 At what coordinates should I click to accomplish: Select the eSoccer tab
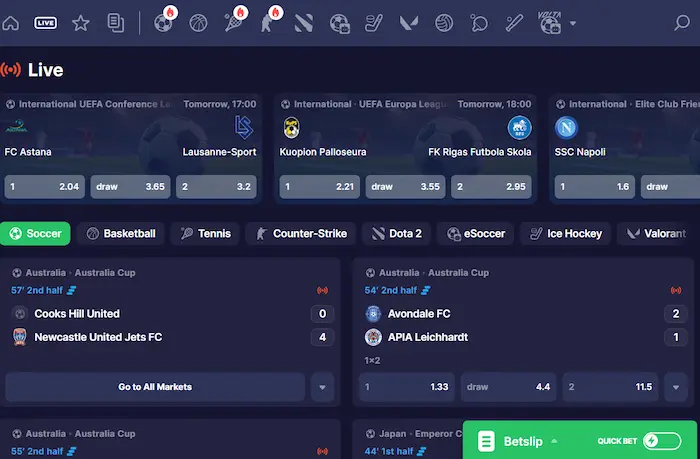click(476, 234)
